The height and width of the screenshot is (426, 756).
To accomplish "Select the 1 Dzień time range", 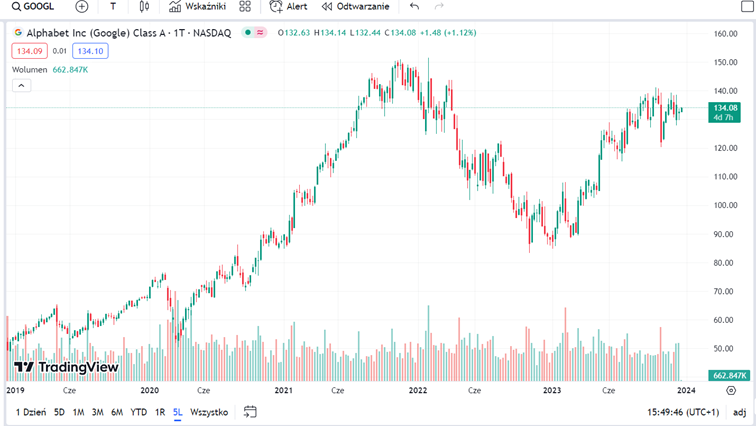I will click(x=30, y=412).
